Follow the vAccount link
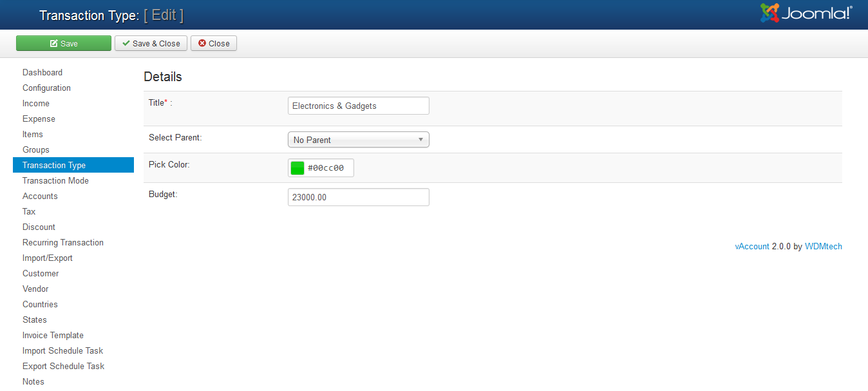This screenshot has width=868, height=391. (751, 246)
